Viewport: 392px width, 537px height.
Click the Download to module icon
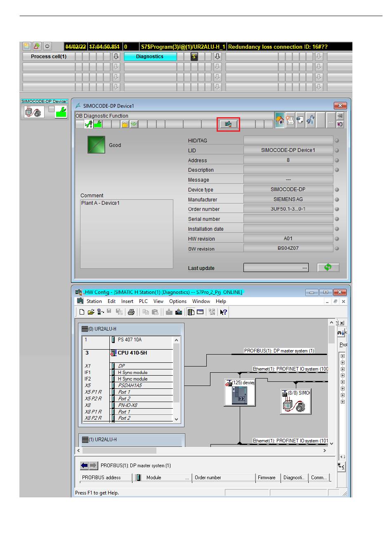tap(169, 312)
